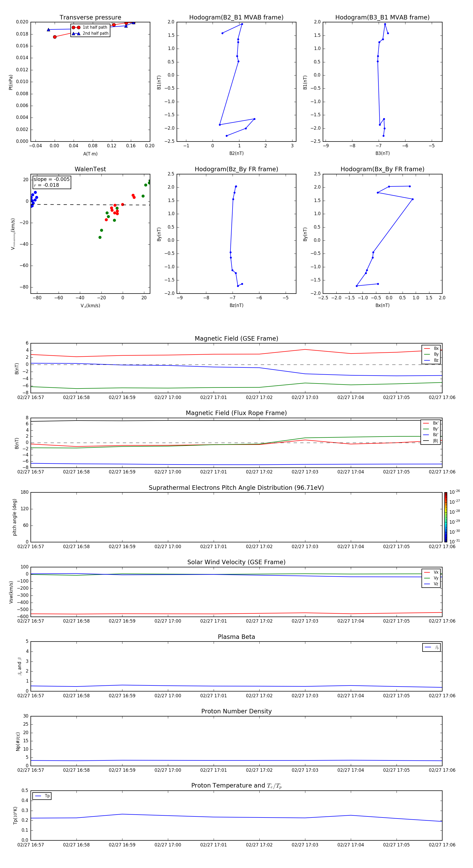Click the Magnetic Field (GSE Frame) title
The height and width of the screenshot is (868, 473).
tap(236, 339)
